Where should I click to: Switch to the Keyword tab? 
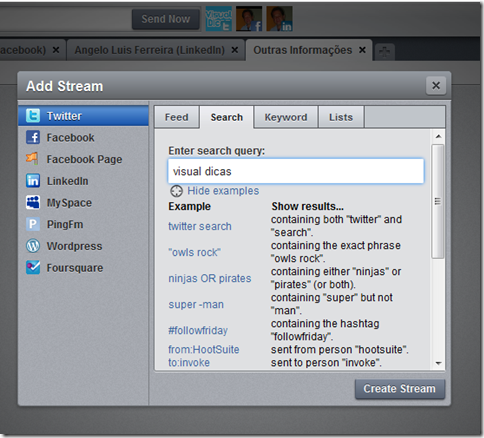coord(286,117)
